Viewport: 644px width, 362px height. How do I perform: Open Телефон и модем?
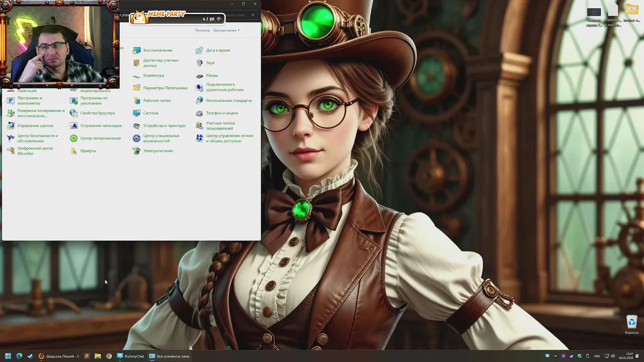[x=217, y=113]
